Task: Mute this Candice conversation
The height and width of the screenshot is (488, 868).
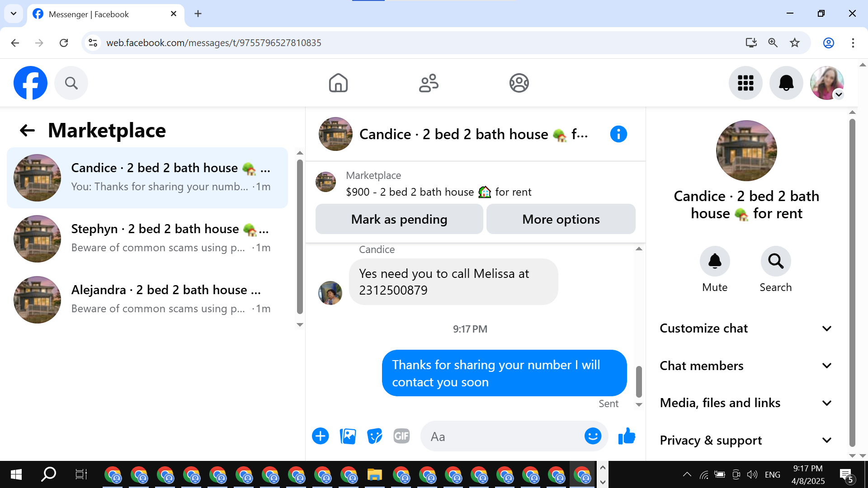Action: pos(715,269)
